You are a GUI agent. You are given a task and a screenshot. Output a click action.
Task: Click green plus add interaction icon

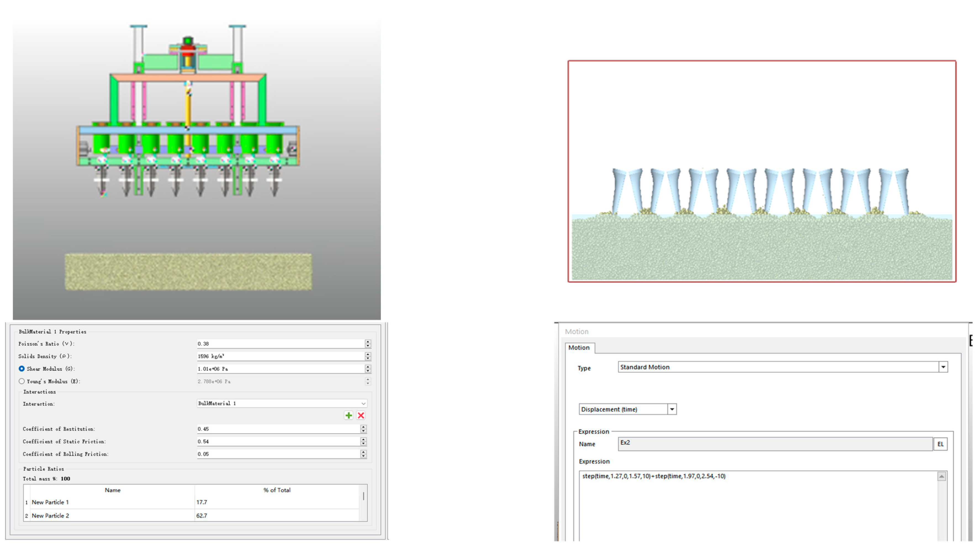(348, 415)
